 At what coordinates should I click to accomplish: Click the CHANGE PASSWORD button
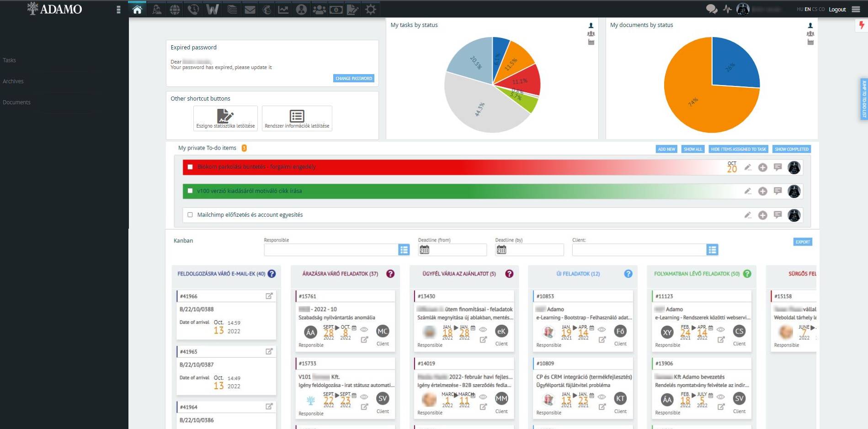click(353, 78)
